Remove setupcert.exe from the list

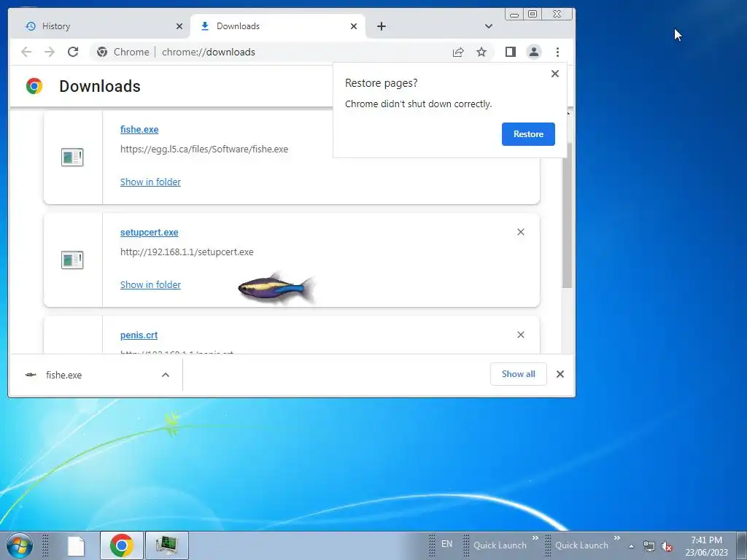(x=521, y=232)
